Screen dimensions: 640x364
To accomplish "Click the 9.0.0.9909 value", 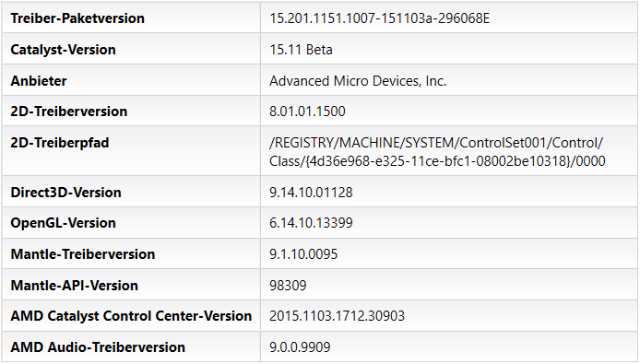I will point(300,347).
